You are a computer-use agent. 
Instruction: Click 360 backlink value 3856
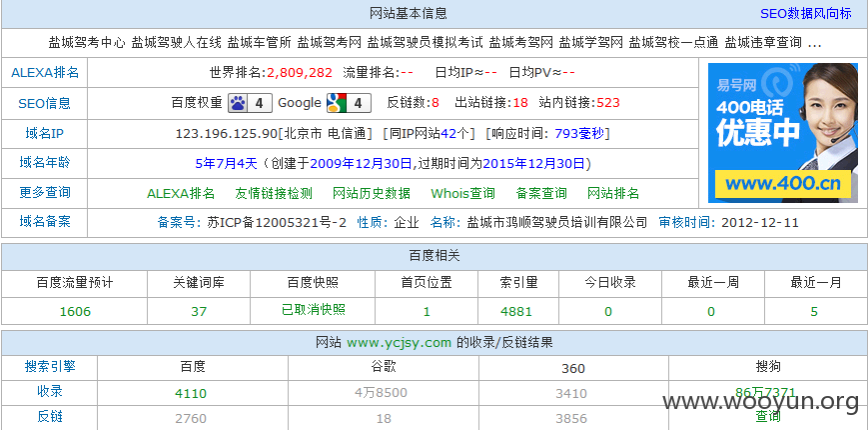571,418
